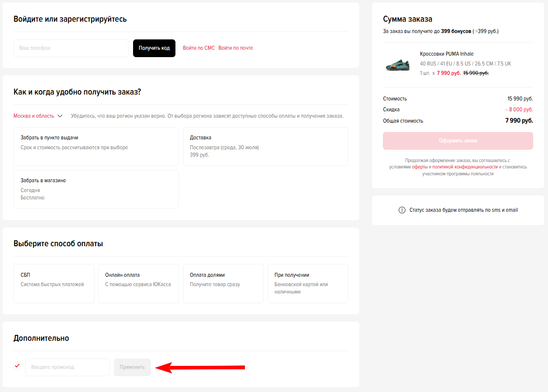Click the Ваш телефон input field
This screenshot has height=392, width=548.
coord(71,48)
